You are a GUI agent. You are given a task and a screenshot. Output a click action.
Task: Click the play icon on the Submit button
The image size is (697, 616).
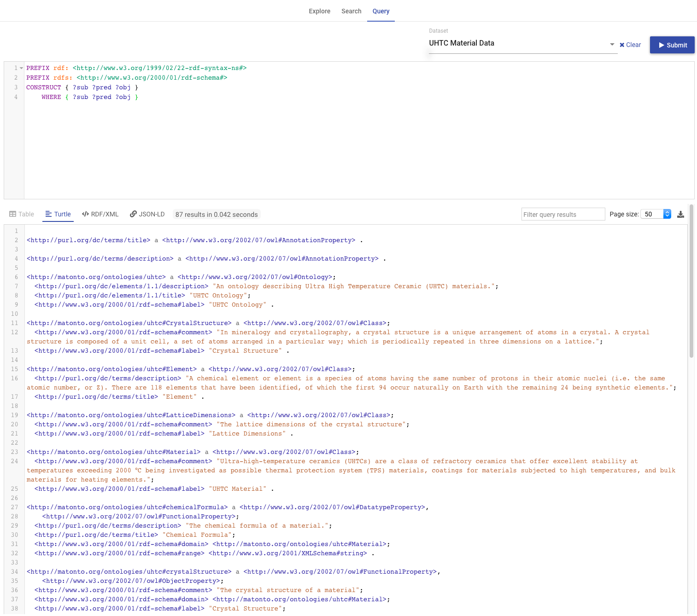point(662,45)
